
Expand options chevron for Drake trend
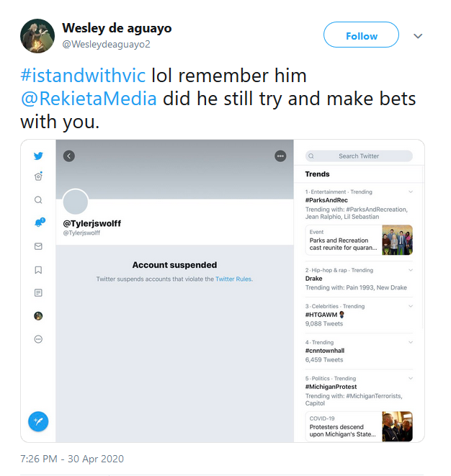[411, 270]
